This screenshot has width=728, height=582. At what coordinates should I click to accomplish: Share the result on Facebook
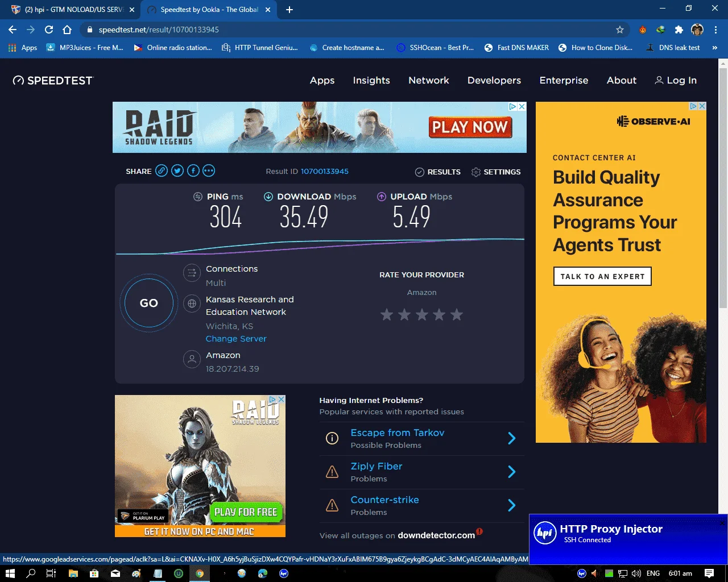193,171
